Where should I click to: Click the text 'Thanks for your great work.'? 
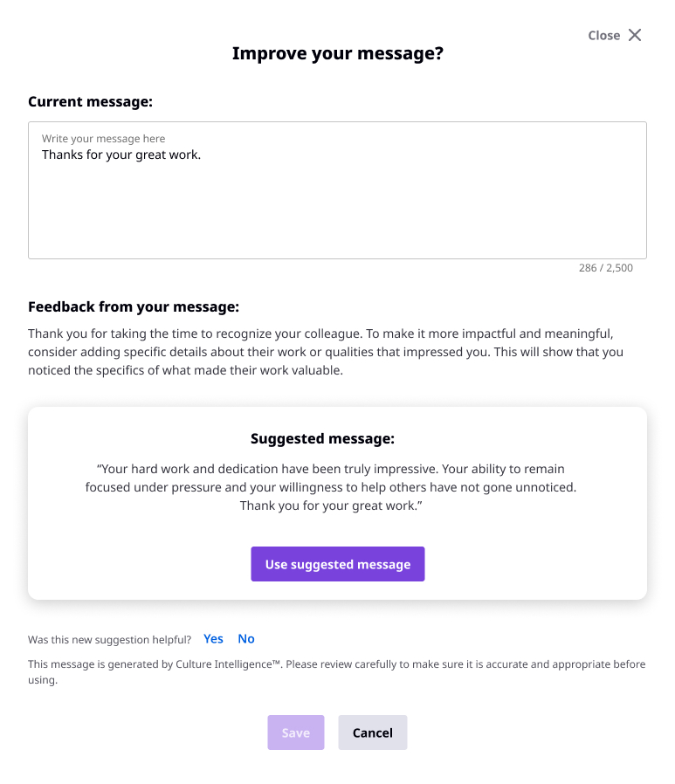(121, 155)
